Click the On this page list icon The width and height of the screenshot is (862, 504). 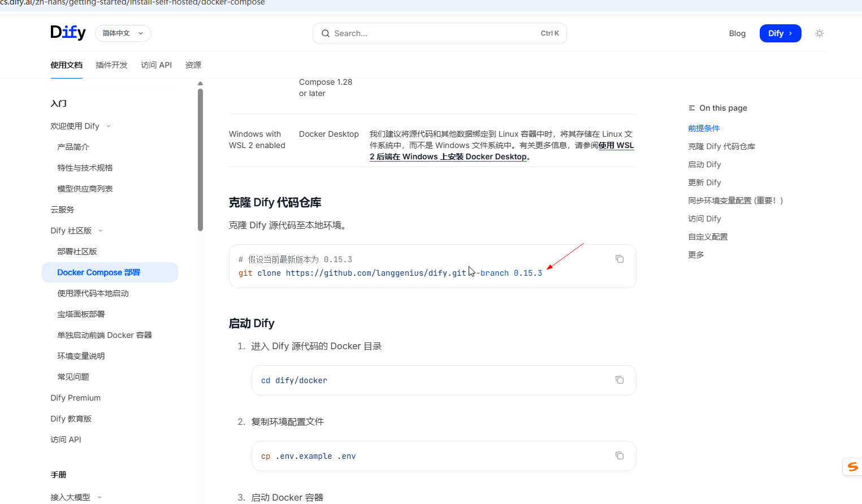pos(690,107)
